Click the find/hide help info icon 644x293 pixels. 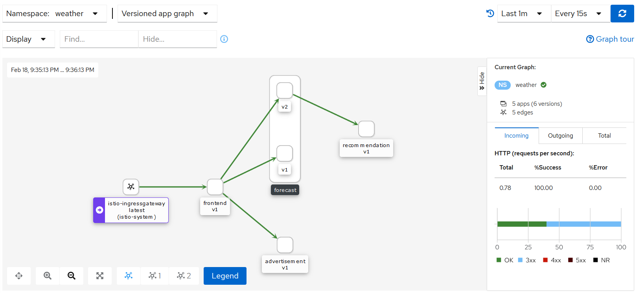click(224, 39)
